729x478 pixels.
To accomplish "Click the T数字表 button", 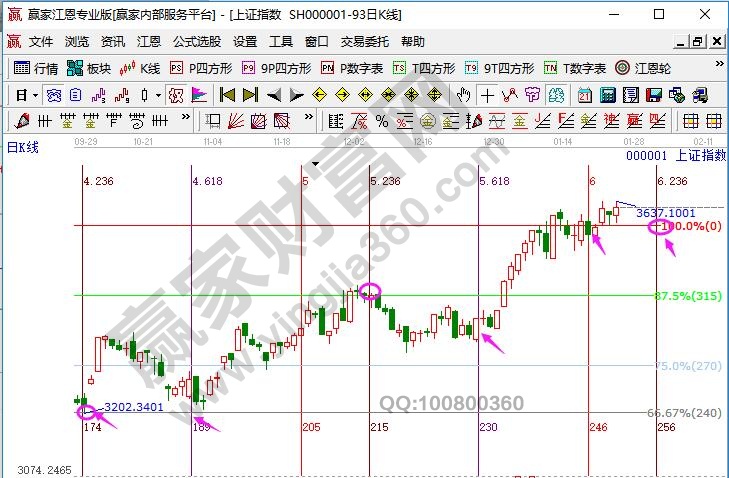I will [574, 68].
